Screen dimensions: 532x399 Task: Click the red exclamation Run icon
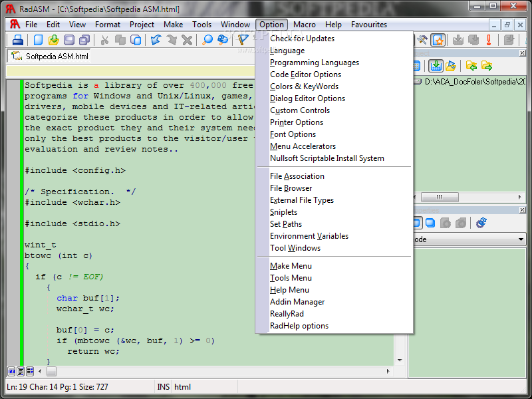(489, 40)
